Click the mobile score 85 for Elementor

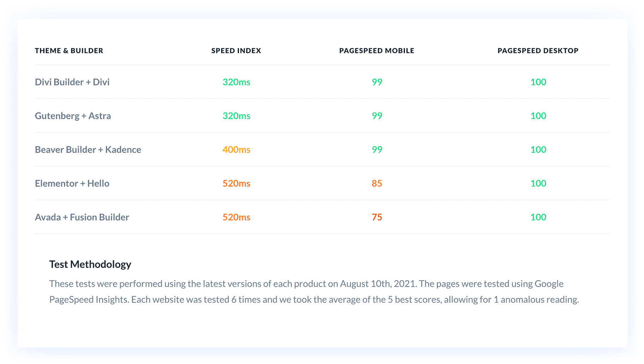[377, 184]
